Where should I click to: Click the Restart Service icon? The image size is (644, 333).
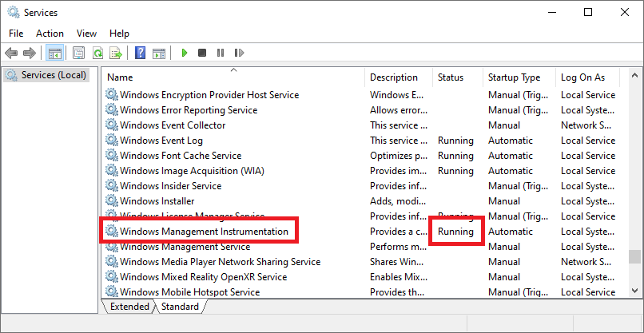click(239, 53)
